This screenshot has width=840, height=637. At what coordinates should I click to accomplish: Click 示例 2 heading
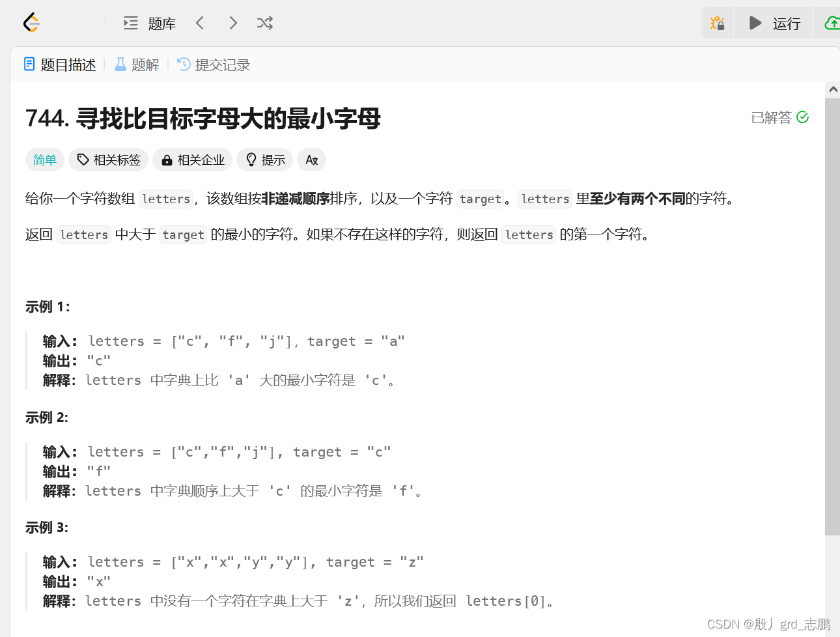(x=47, y=418)
